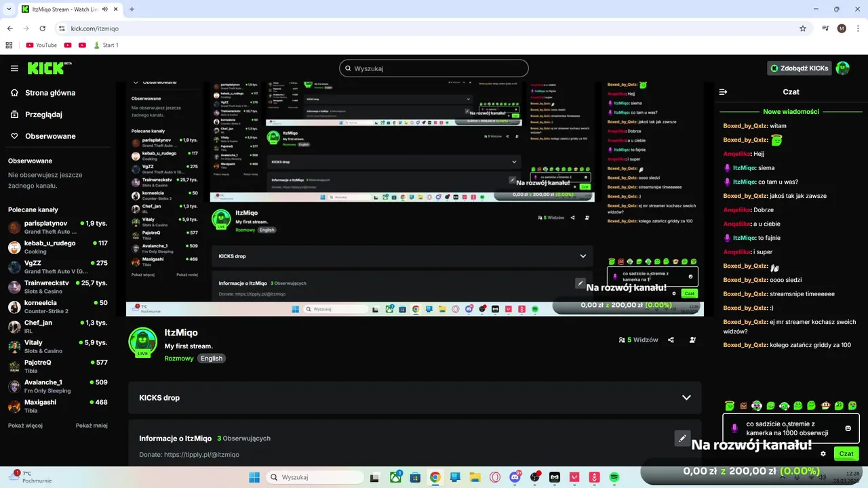Click the English language tag
This screenshot has height=488, width=868.
[x=212, y=358]
